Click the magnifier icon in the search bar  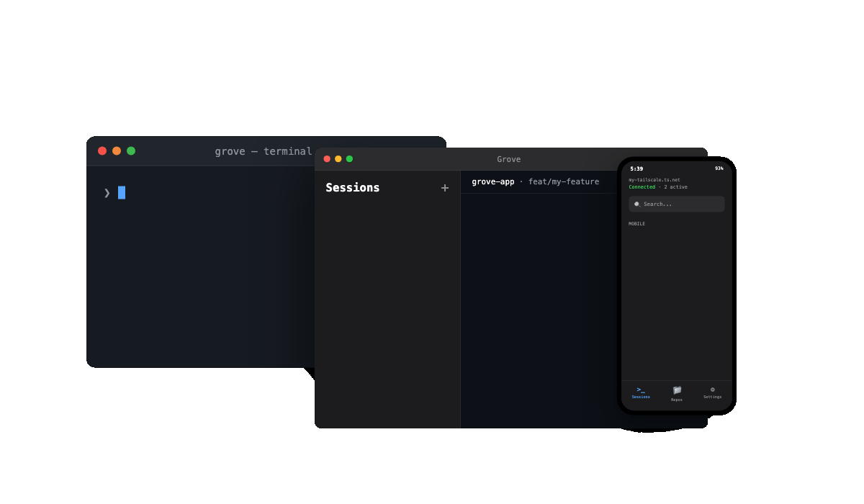pyautogui.click(x=636, y=204)
